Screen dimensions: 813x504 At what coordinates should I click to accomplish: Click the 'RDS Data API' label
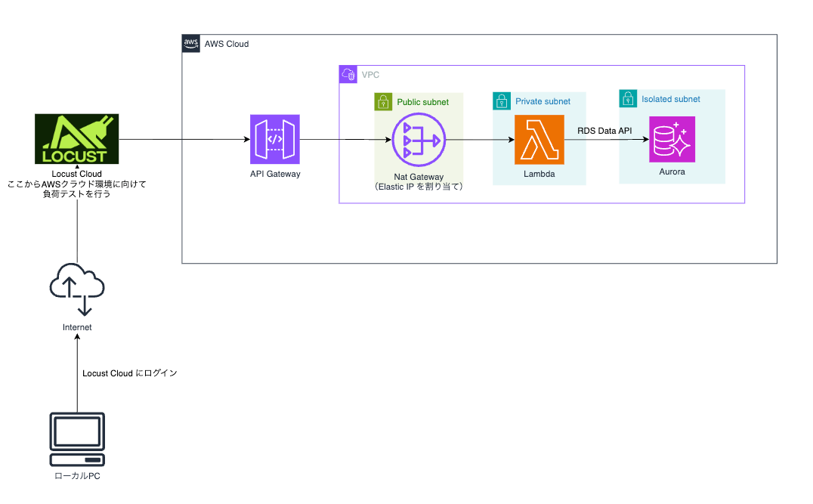point(604,131)
